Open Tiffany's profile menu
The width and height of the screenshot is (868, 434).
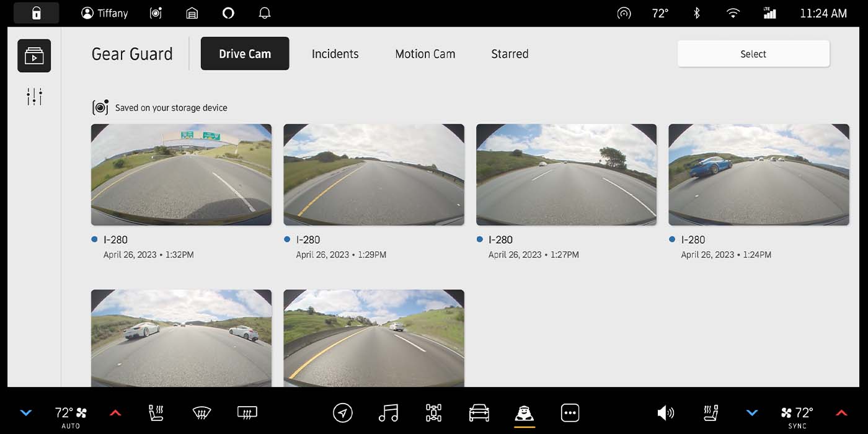pos(104,12)
